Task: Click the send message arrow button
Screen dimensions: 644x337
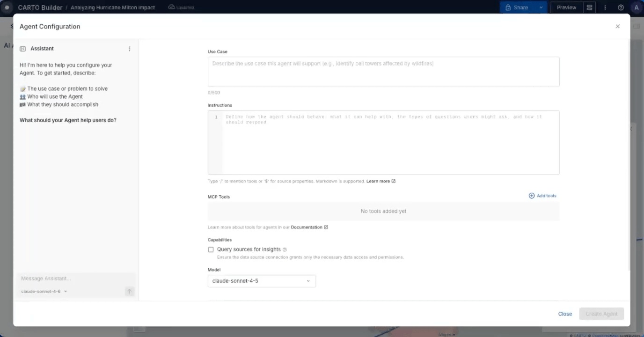Action: point(129,291)
